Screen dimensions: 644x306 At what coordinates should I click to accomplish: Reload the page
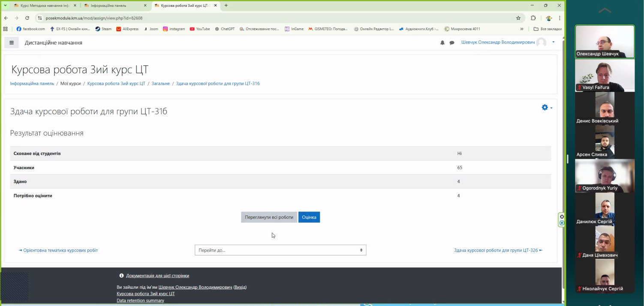click(27, 18)
